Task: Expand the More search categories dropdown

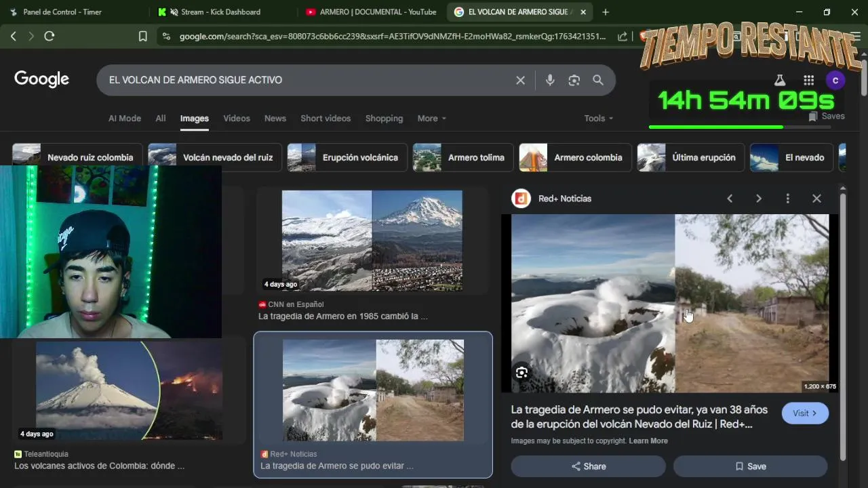Action: pos(432,118)
